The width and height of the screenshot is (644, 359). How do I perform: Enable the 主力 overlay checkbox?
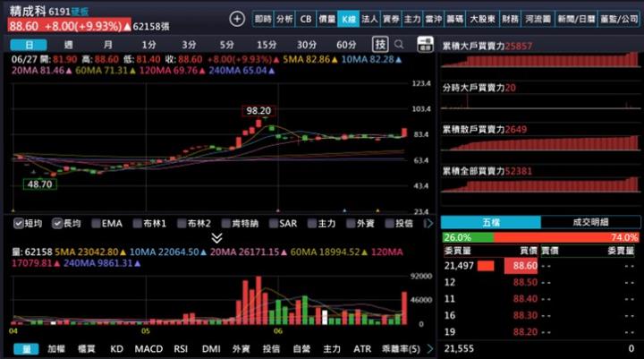click(x=312, y=223)
